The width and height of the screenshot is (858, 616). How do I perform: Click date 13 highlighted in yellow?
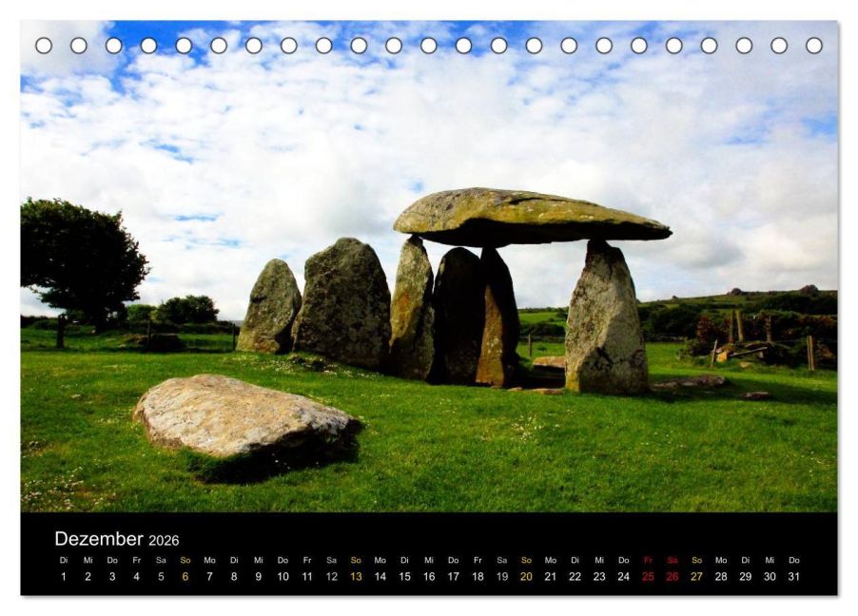click(x=356, y=576)
